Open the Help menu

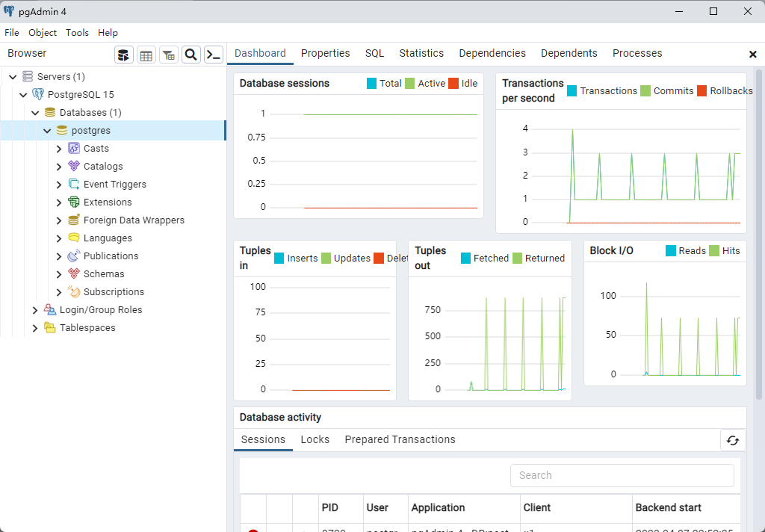108,33
